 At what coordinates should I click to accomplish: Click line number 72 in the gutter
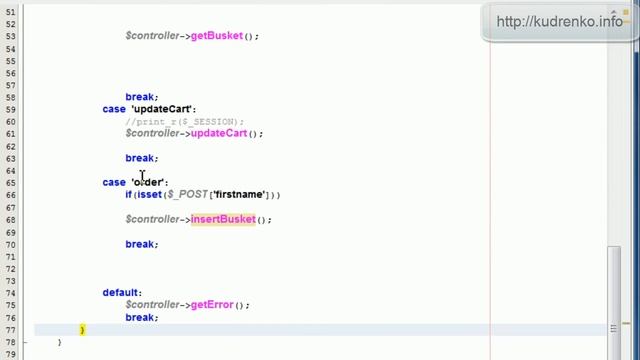[x=11, y=269]
